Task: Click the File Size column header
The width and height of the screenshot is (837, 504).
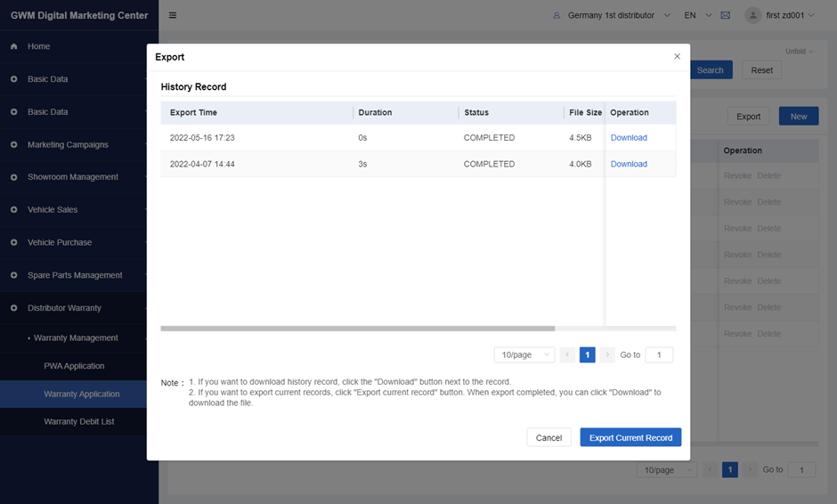Action: (585, 113)
